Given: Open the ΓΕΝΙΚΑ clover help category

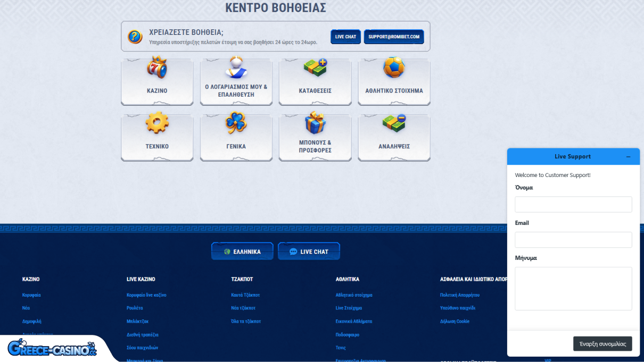Looking at the screenshot, I should pos(236,137).
